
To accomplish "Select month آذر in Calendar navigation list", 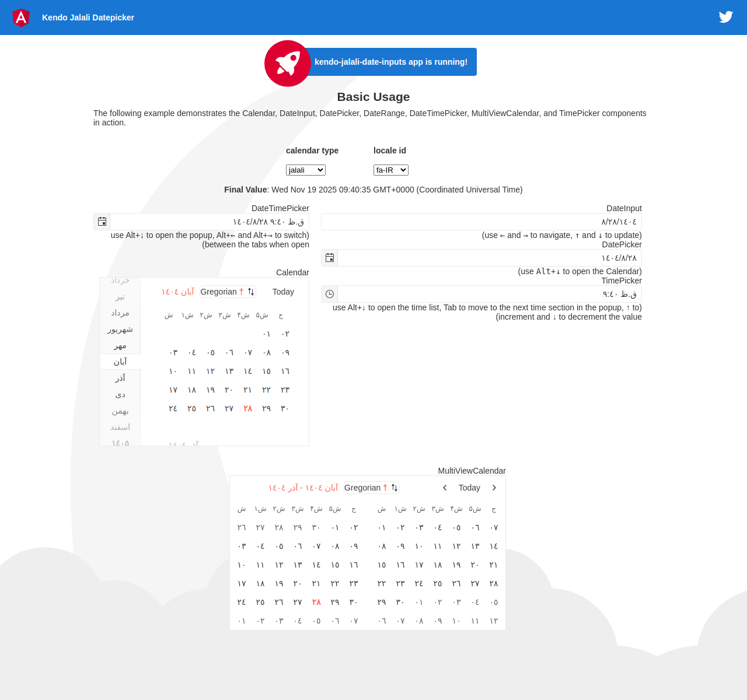I will tap(120, 378).
